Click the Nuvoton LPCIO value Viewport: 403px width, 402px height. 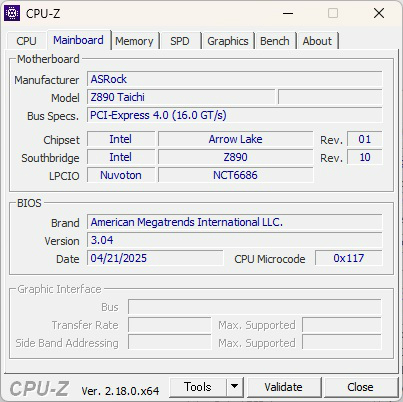click(121, 175)
